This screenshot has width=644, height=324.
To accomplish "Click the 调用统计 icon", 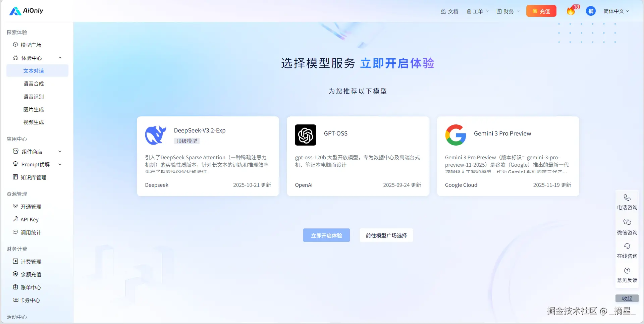I will pos(15,232).
